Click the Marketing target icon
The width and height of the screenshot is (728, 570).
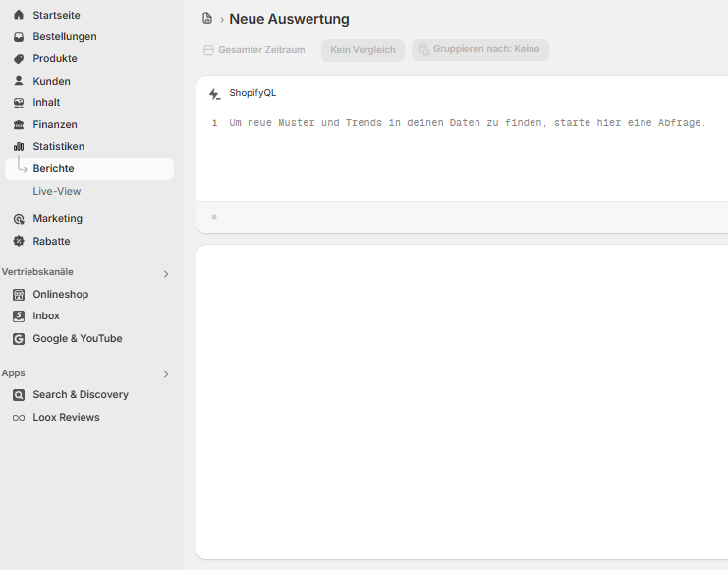(x=19, y=219)
